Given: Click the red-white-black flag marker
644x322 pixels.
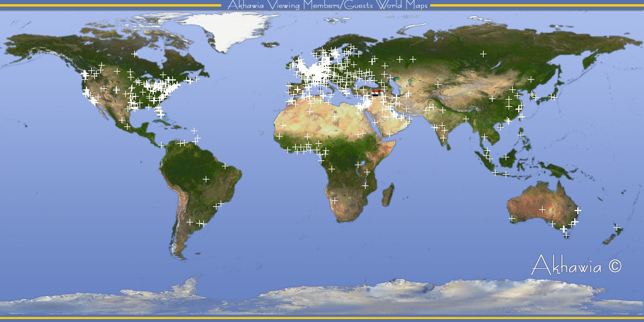Looking at the screenshot, I should [x=376, y=92].
